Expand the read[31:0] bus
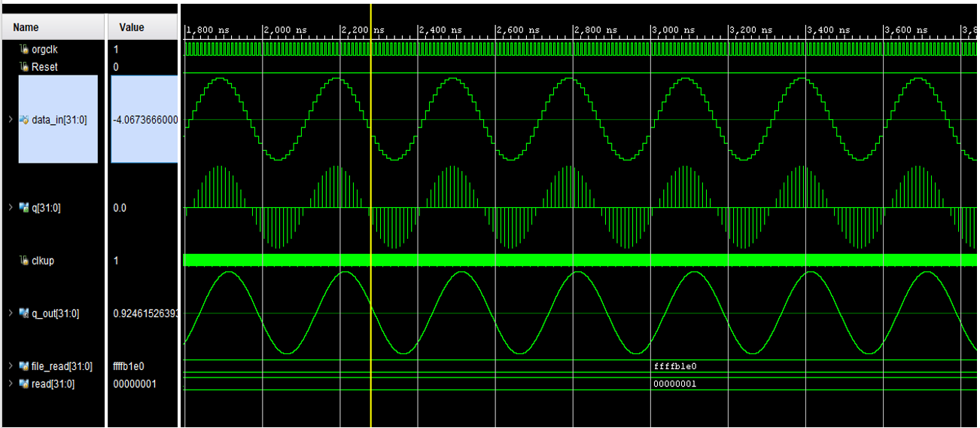980x428 pixels. [x=10, y=384]
